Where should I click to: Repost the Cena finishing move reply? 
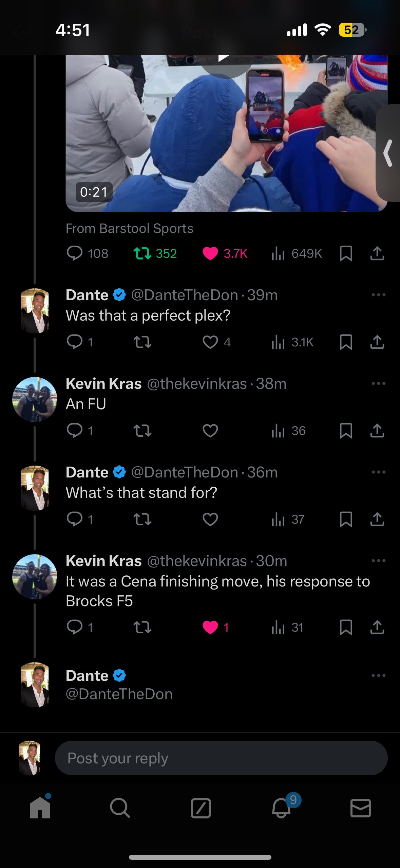[x=142, y=627]
